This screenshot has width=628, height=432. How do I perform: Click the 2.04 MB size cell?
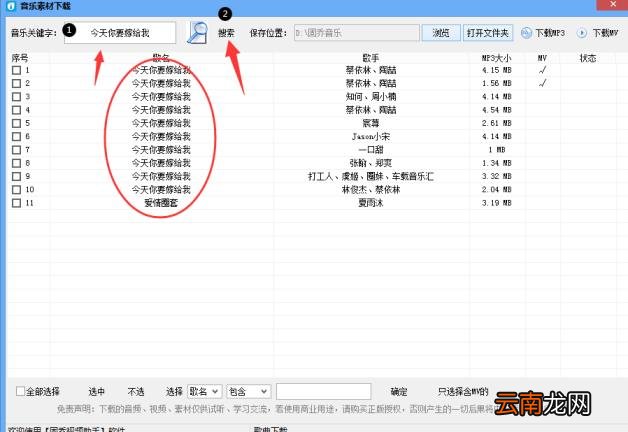497,189
